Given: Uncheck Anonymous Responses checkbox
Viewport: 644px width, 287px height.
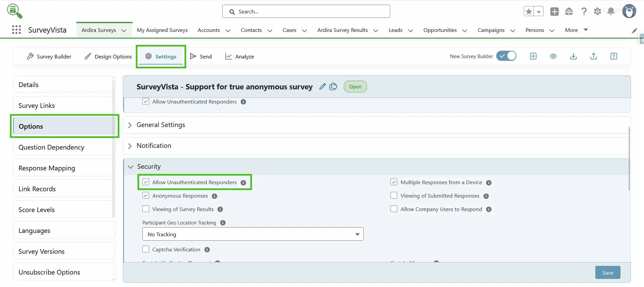Looking at the screenshot, I should pos(146,196).
